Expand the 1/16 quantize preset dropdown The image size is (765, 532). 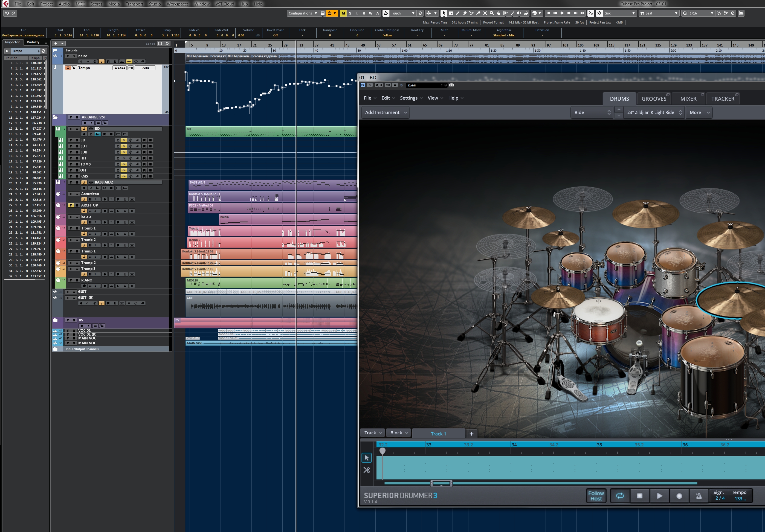pos(712,13)
